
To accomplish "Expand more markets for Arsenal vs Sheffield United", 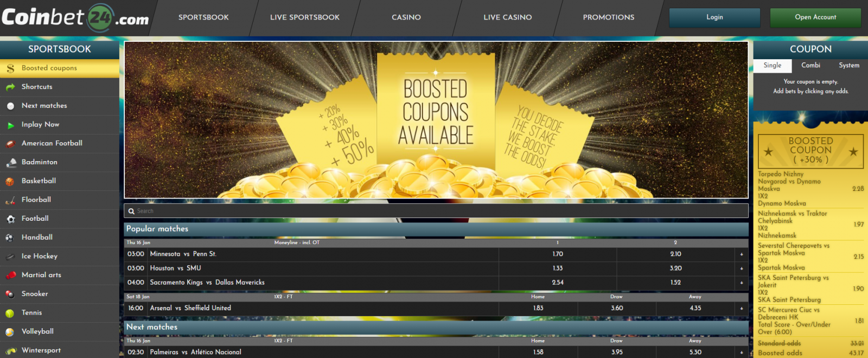I will 742,308.
